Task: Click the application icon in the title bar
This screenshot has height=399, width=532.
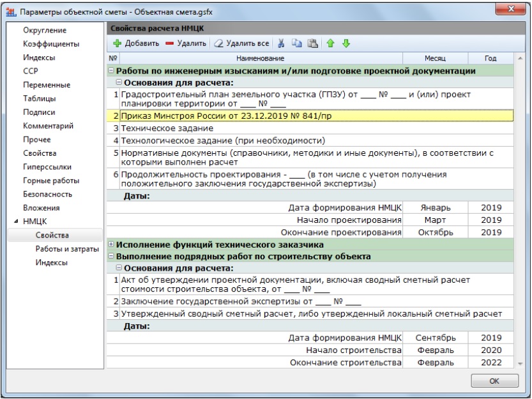Action: [11, 12]
